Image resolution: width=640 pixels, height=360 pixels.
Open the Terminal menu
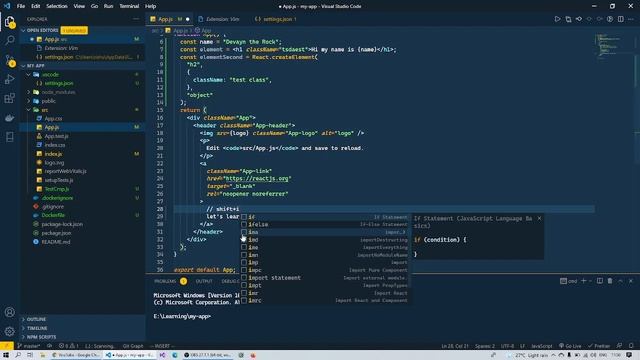129,6
